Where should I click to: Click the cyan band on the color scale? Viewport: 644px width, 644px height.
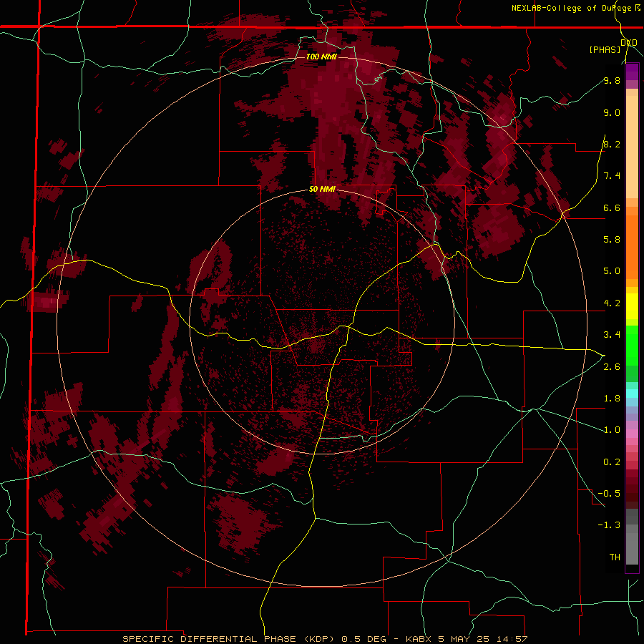632,393
